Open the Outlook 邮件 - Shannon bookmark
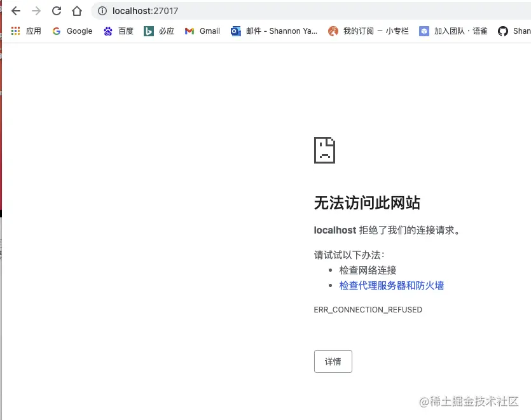The image size is (531, 420). tap(273, 31)
